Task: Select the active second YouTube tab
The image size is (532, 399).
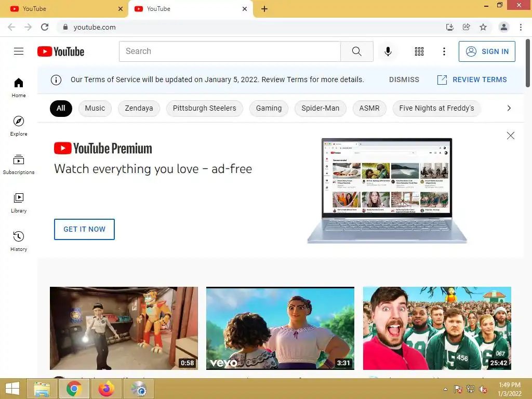Action: tap(190, 9)
